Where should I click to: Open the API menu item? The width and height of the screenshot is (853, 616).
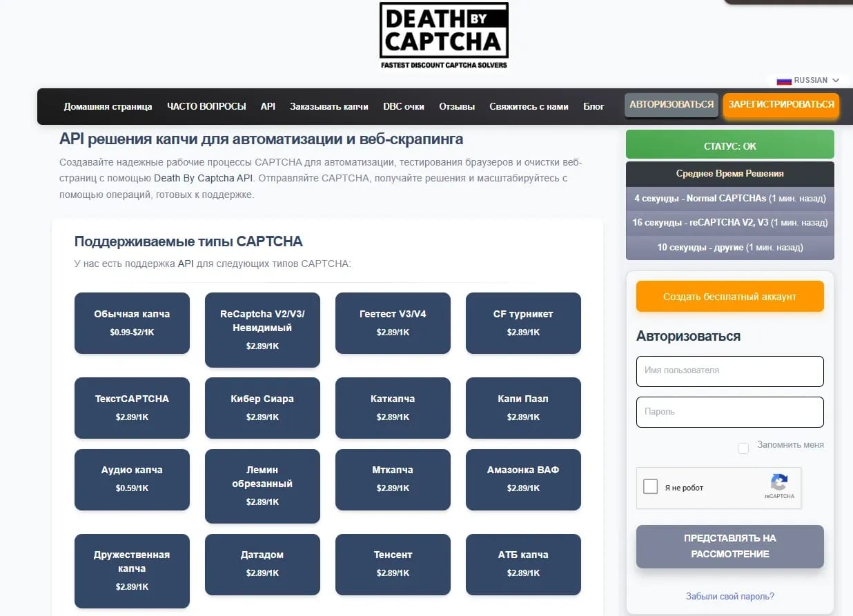(268, 106)
